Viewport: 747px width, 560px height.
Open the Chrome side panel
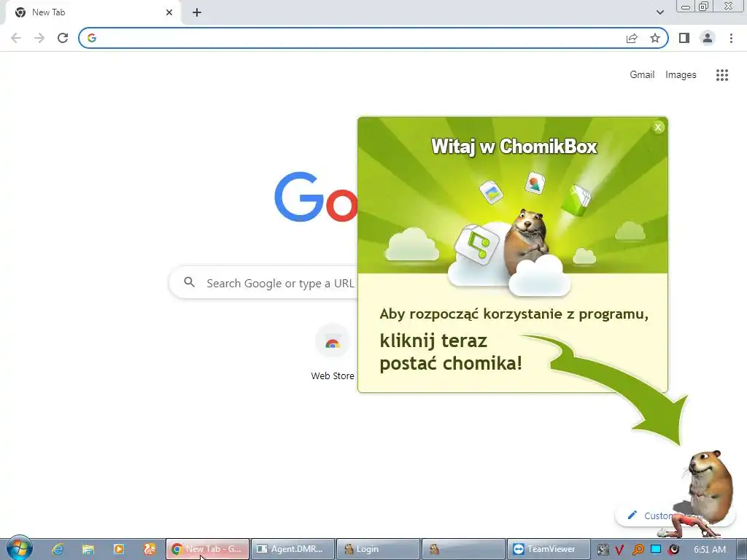(x=684, y=38)
